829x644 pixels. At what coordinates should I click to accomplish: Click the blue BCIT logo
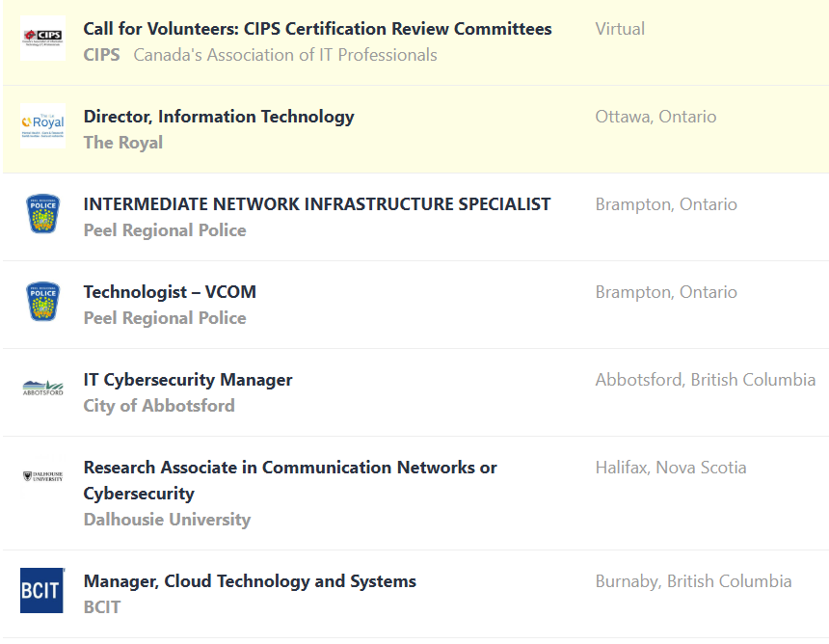point(42,590)
